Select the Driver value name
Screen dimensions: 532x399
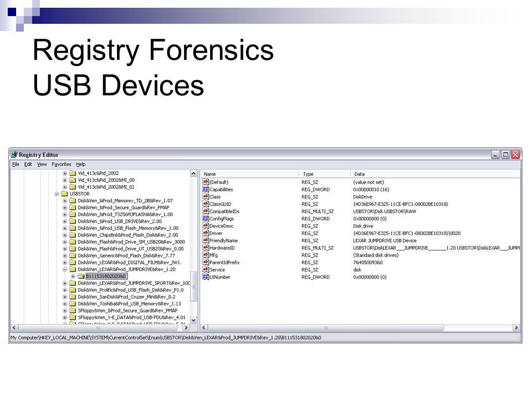216,233
